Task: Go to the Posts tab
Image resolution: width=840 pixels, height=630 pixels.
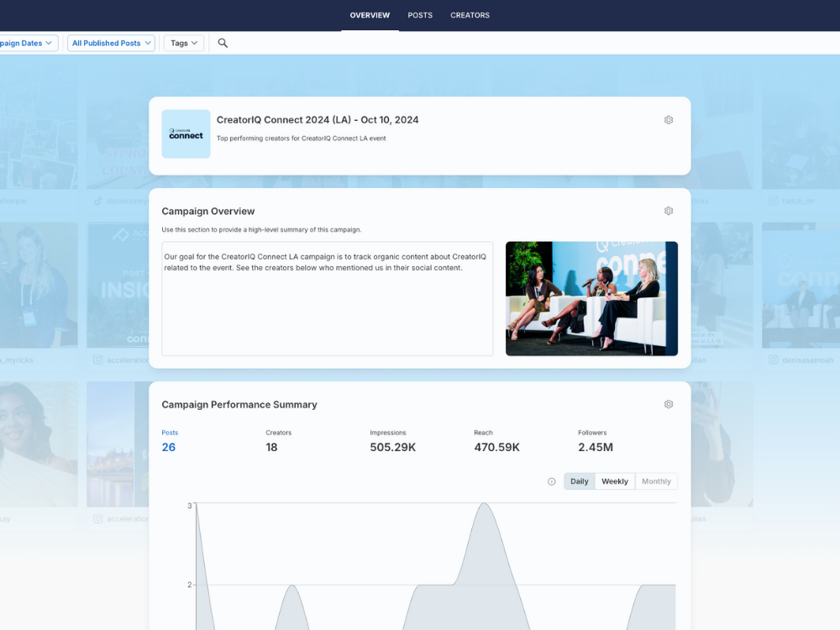Action: click(x=420, y=15)
